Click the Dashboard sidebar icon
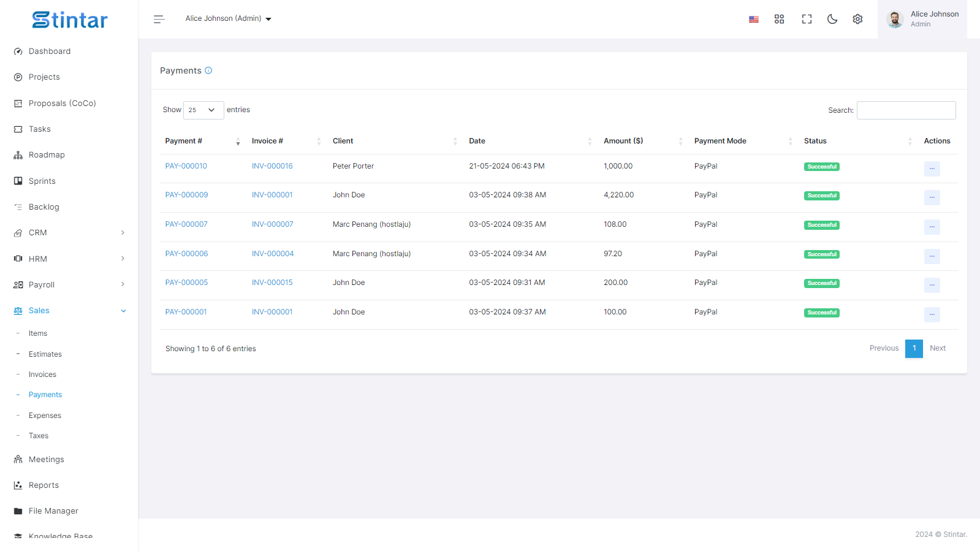This screenshot has width=980, height=551. (x=18, y=51)
